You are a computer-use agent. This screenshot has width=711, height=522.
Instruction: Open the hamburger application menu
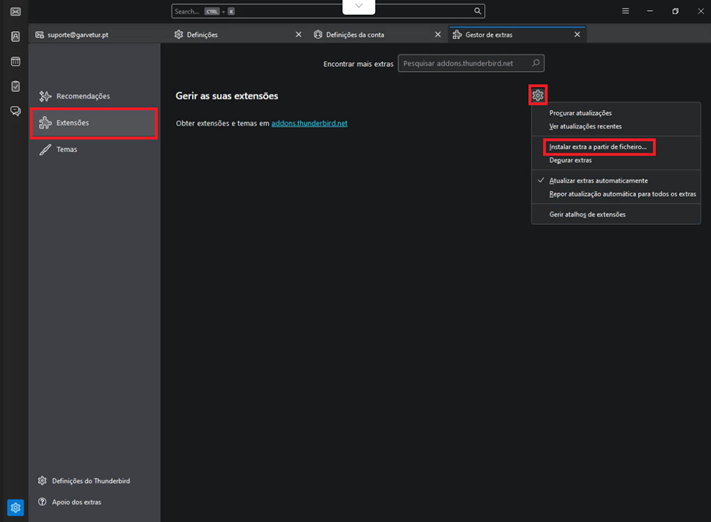(x=625, y=11)
